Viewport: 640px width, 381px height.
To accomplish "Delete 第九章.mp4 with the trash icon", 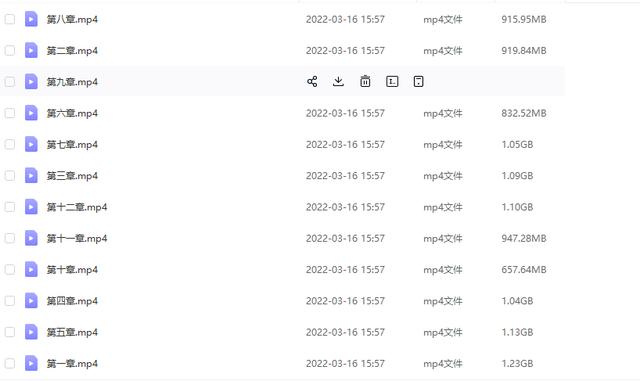I will pyautogui.click(x=365, y=82).
